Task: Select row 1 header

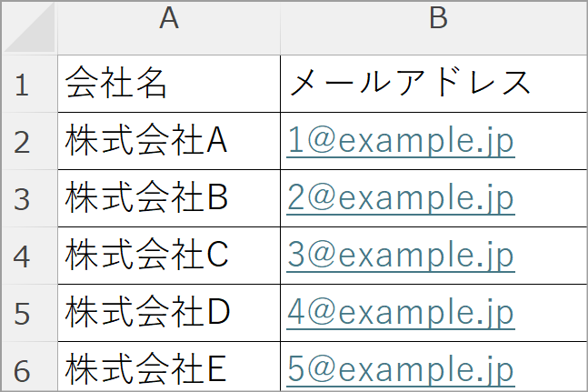Action: (x=29, y=84)
